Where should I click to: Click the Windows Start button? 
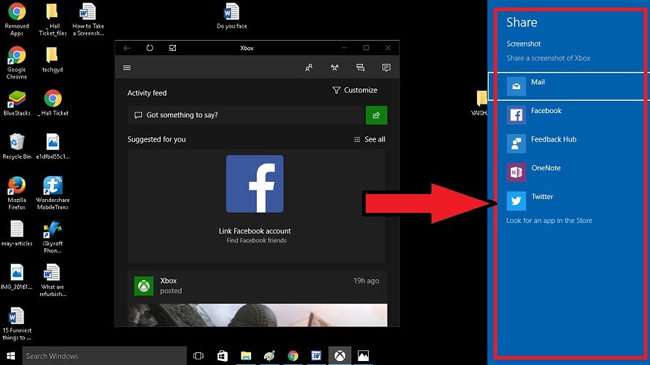pos(11,356)
